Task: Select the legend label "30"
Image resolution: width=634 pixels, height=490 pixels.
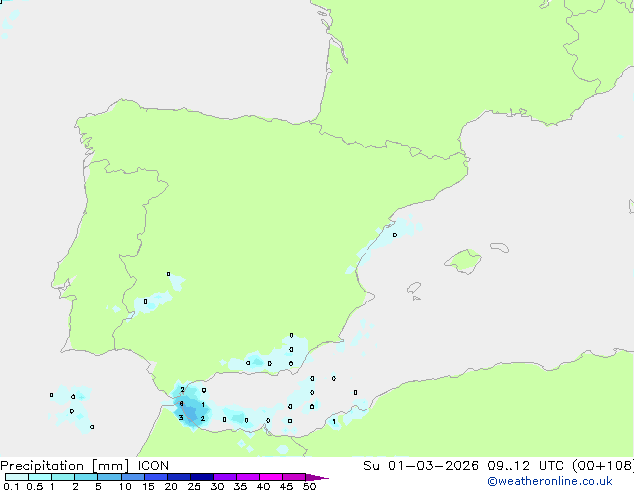Action: tap(217, 486)
